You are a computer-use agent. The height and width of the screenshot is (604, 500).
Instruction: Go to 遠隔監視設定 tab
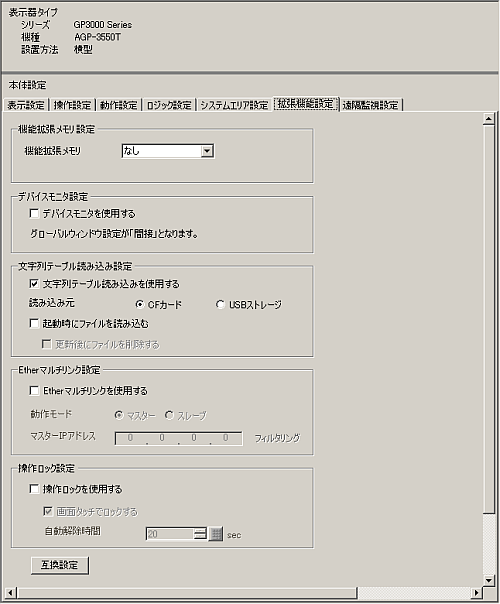point(371,105)
